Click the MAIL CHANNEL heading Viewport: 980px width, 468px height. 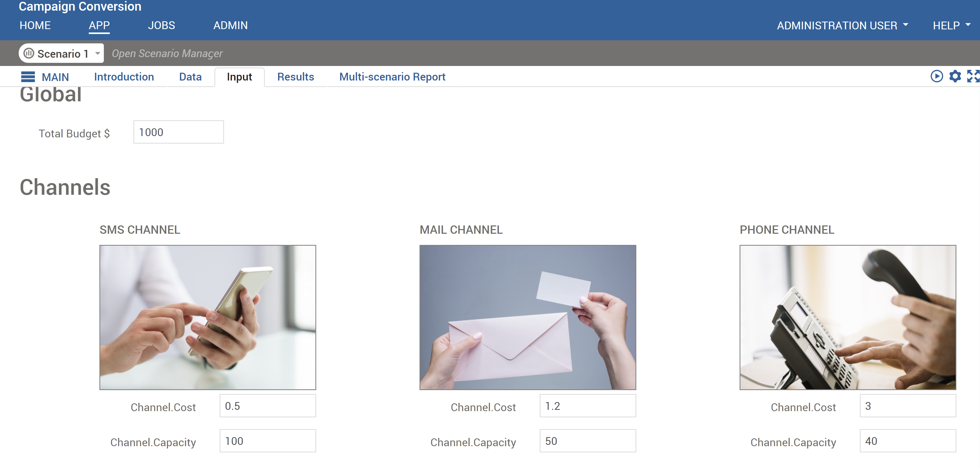pos(461,230)
